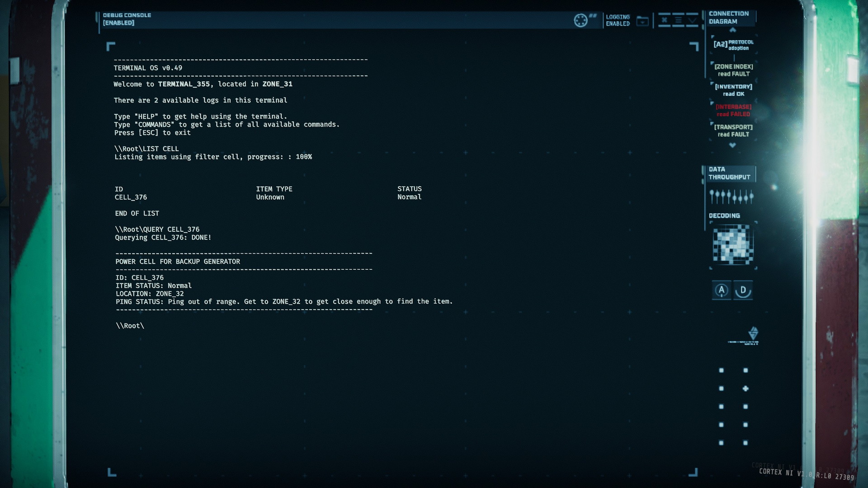Adjust the rightmost Data Throughput slider

coord(751,197)
